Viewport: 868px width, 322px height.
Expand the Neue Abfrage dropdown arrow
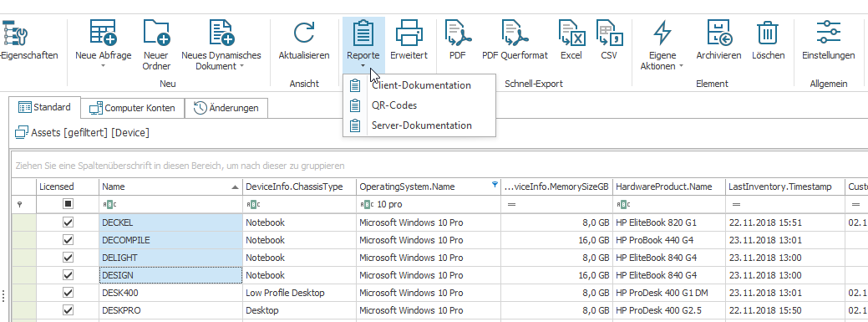pos(103,67)
